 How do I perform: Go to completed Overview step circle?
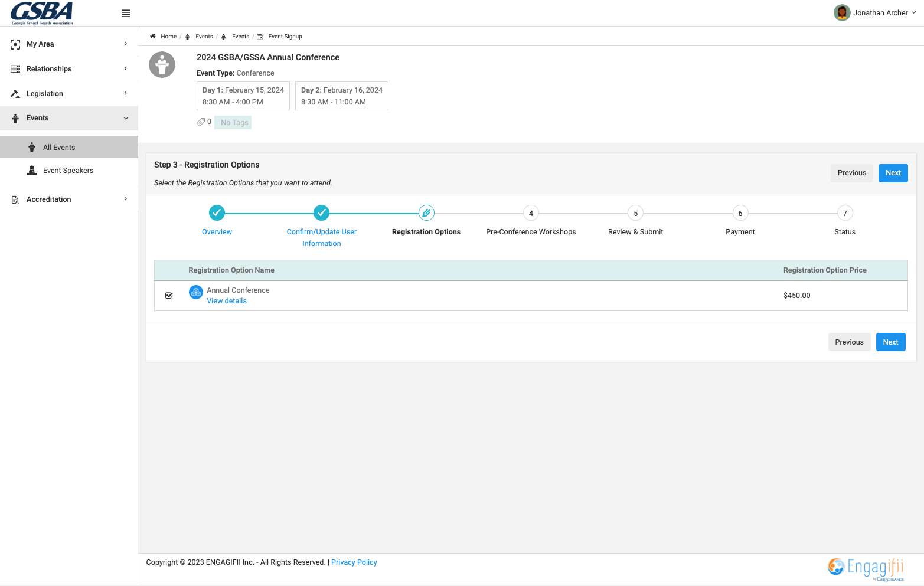(217, 213)
